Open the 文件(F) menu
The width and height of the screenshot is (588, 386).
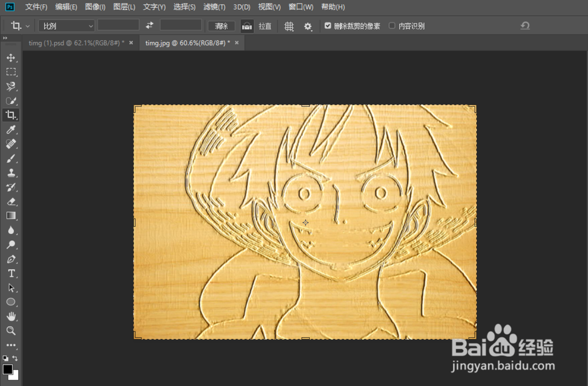click(x=36, y=7)
